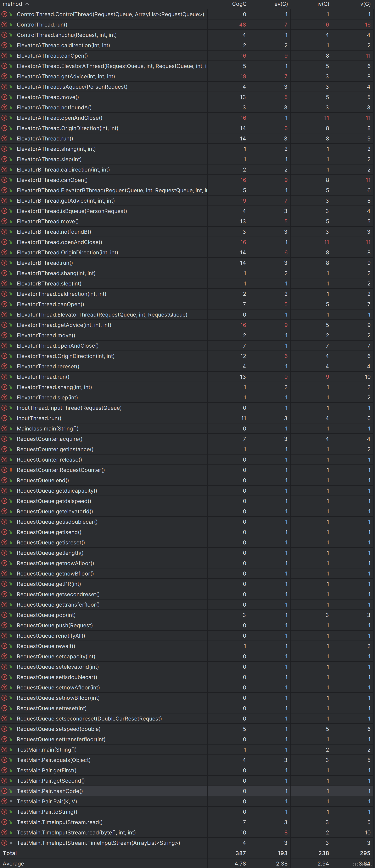375x868 pixels.
Task: Click the private lock icon for RequestCounter.RequestCounter()
Action: [11, 470]
